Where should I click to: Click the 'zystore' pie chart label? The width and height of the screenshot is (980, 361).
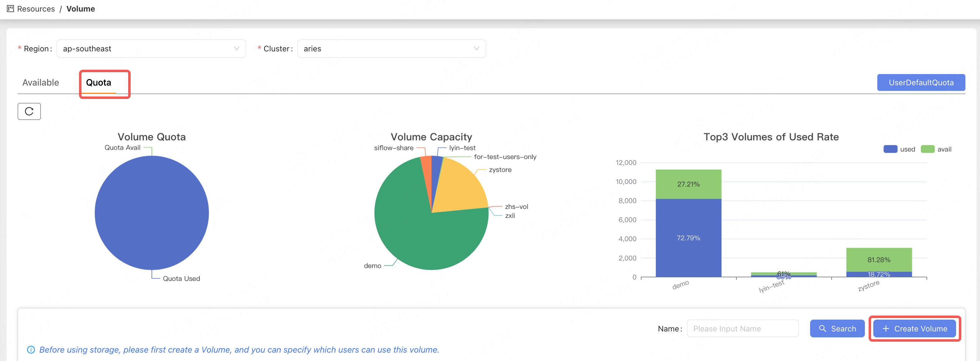(x=500, y=170)
